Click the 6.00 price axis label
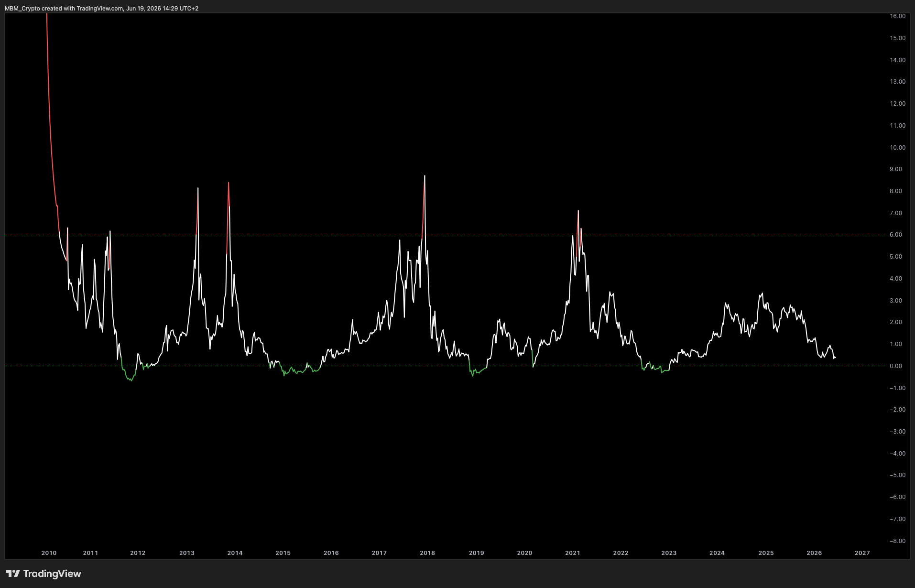The width and height of the screenshot is (915, 588). click(x=895, y=235)
